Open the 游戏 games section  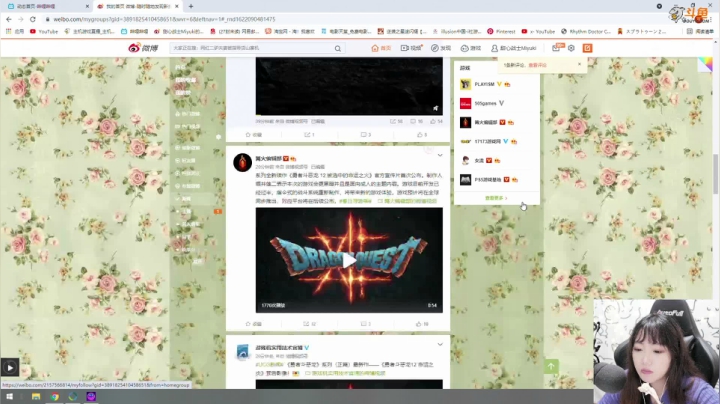click(x=471, y=48)
